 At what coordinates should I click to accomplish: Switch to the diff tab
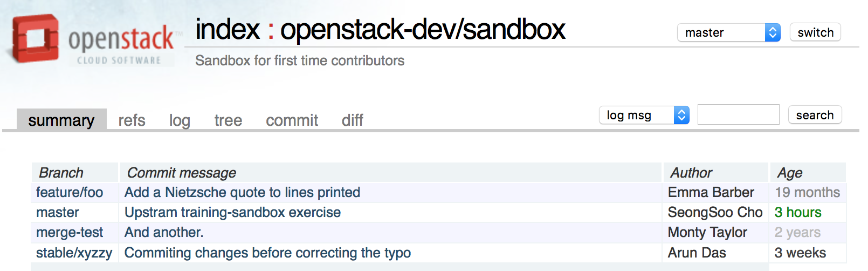point(352,120)
